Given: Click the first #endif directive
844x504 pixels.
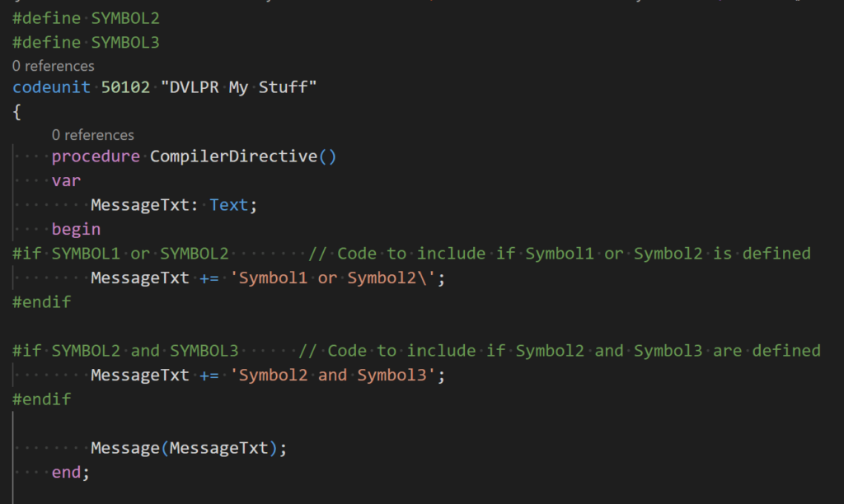Looking at the screenshot, I should click(41, 302).
